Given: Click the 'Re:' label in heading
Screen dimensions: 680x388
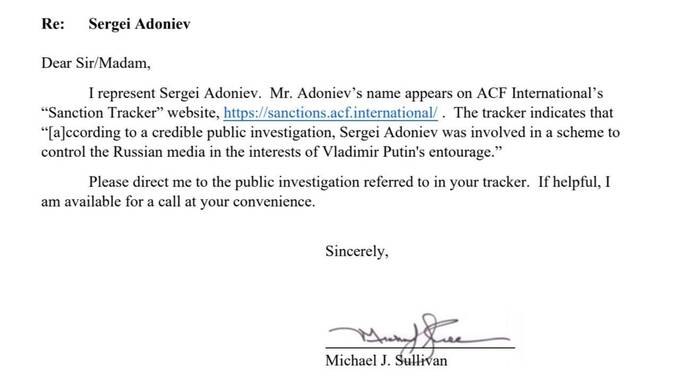Looking at the screenshot, I should pos(53,23).
